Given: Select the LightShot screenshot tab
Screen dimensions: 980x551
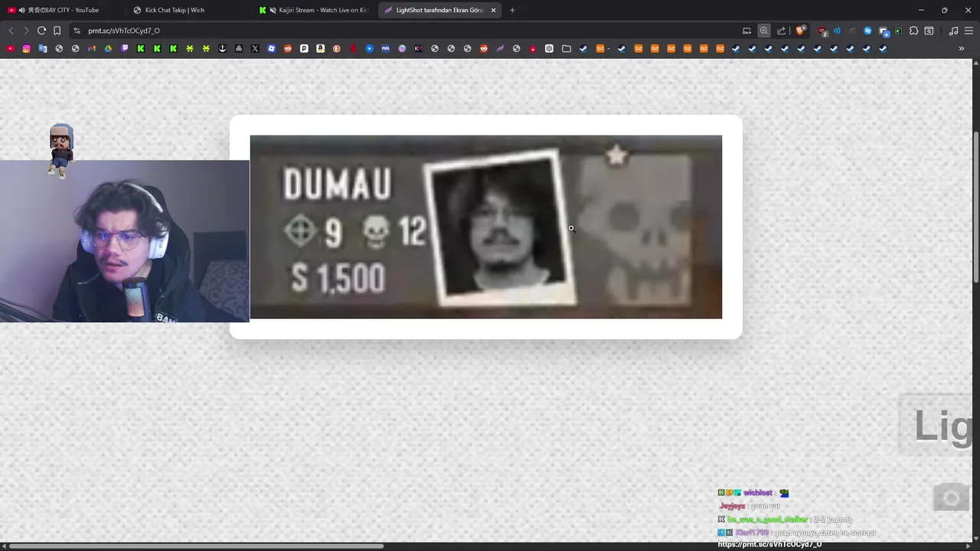Looking at the screenshot, I should tap(440, 10).
